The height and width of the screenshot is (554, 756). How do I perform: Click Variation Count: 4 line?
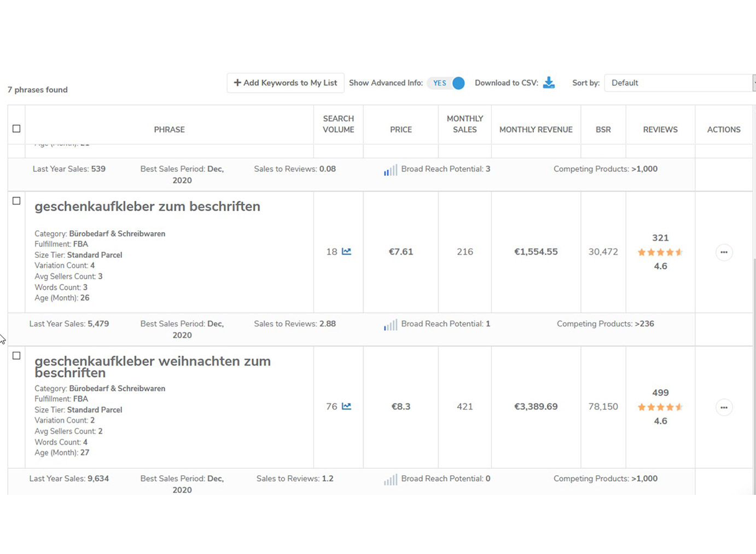point(65,266)
